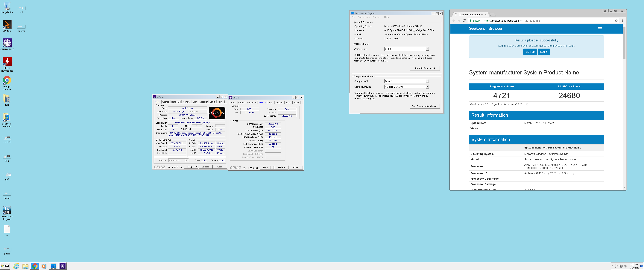Image resolution: width=644 pixels, height=270 pixels.
Task: Click Run CPU Benchmark button
Action: pos(425,68)
